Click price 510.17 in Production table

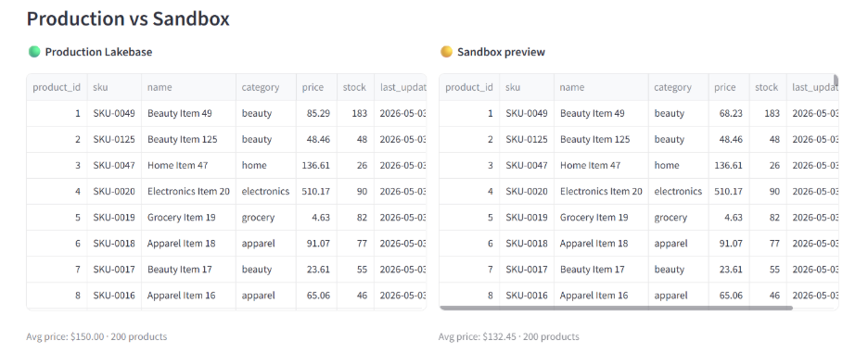[x=316, y=192]
